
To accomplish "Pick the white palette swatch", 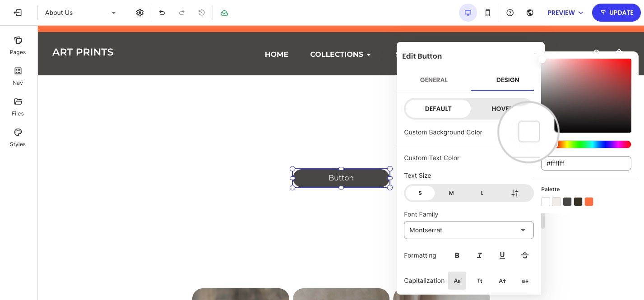I will [x=546, y=202].
